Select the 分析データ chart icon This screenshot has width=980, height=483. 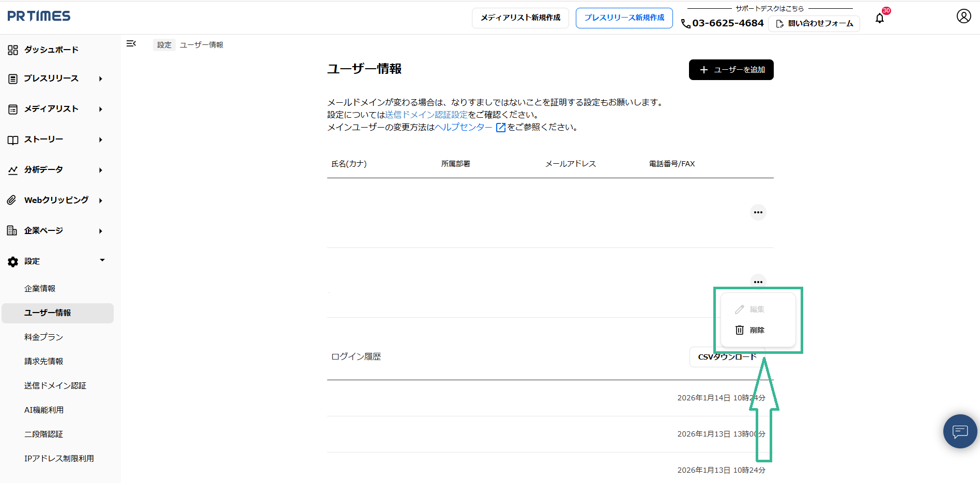[x=12, y=169]
